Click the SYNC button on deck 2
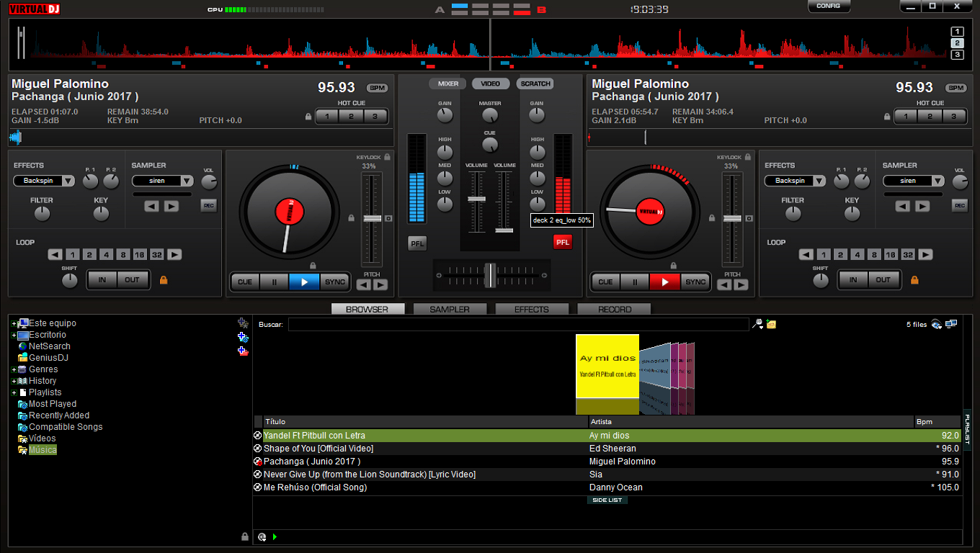980x553 pixels. click(x=695, y=282)
